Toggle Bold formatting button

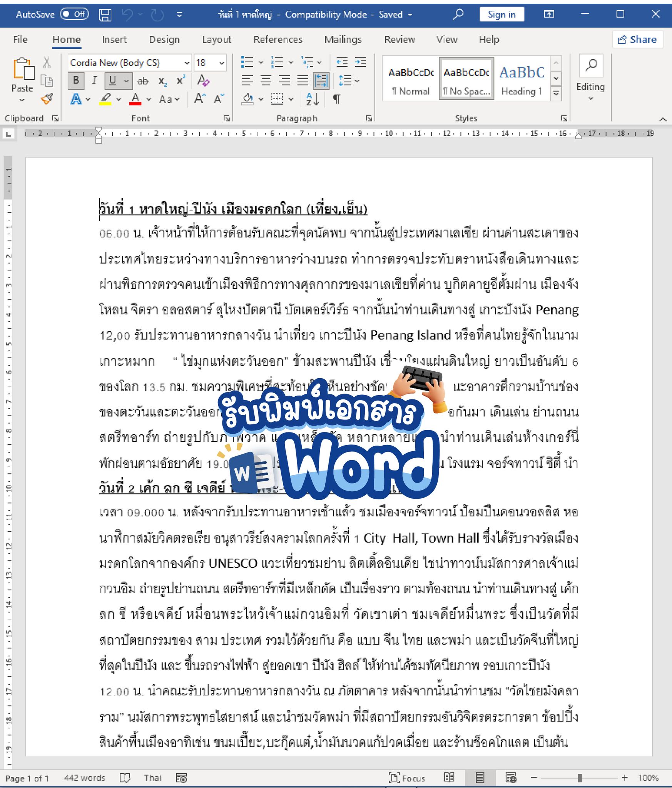(x=76, y=81)
